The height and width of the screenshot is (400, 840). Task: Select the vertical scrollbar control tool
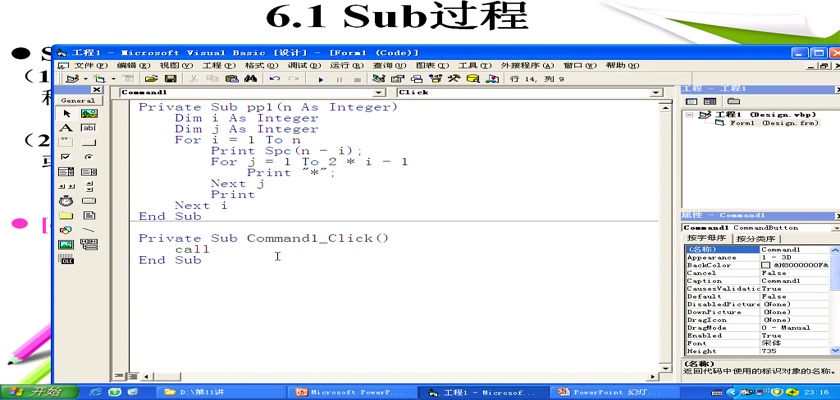click(89, 186)
